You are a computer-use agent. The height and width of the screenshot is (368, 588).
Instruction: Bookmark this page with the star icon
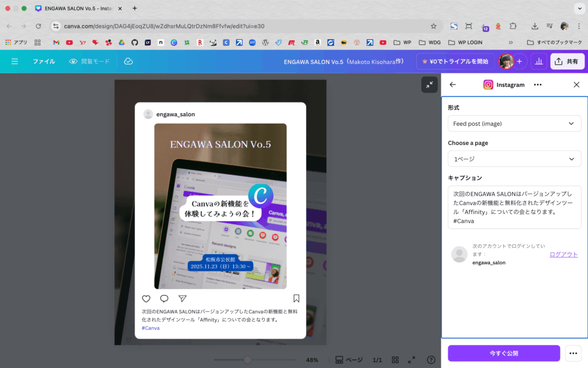434,26
